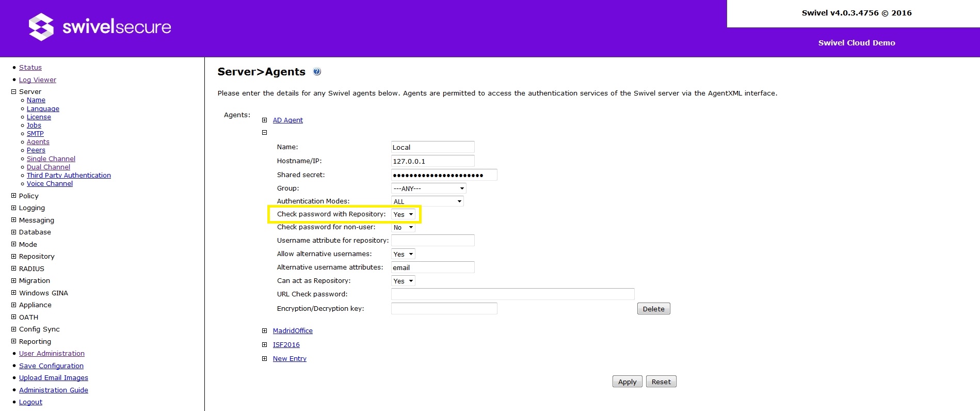Click the New Entry link
Image resolution: width=980 pixels, height=411 pixels.
tap(290, 359)
